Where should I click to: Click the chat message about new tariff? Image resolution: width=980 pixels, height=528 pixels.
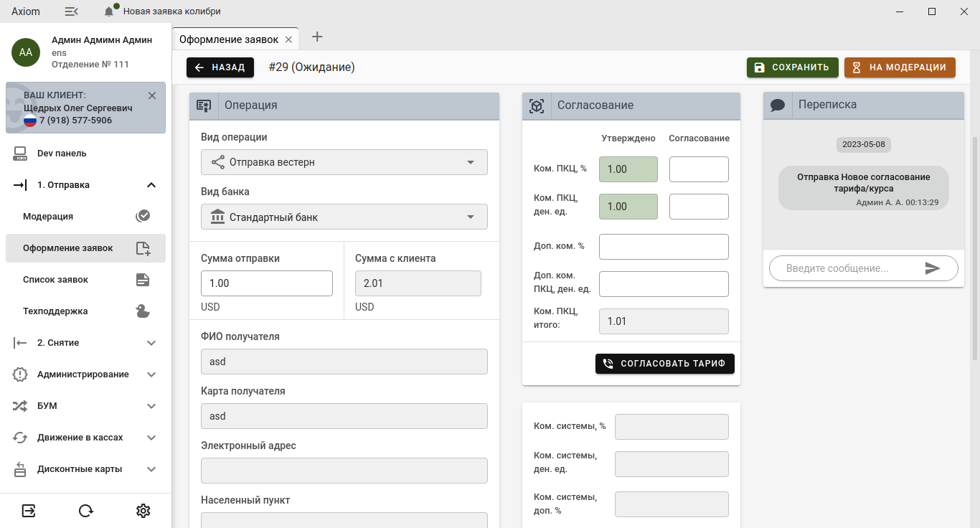pyautogui.click(x=864, y=188)
